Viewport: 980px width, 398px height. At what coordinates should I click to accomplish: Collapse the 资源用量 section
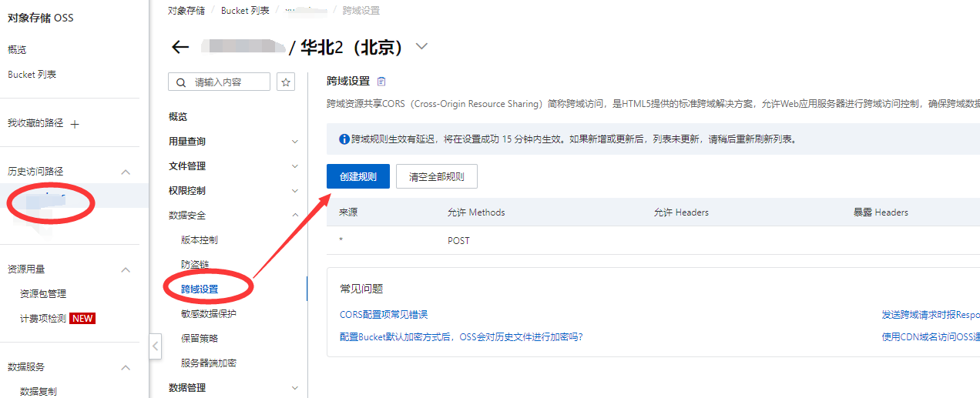(126, 269)
